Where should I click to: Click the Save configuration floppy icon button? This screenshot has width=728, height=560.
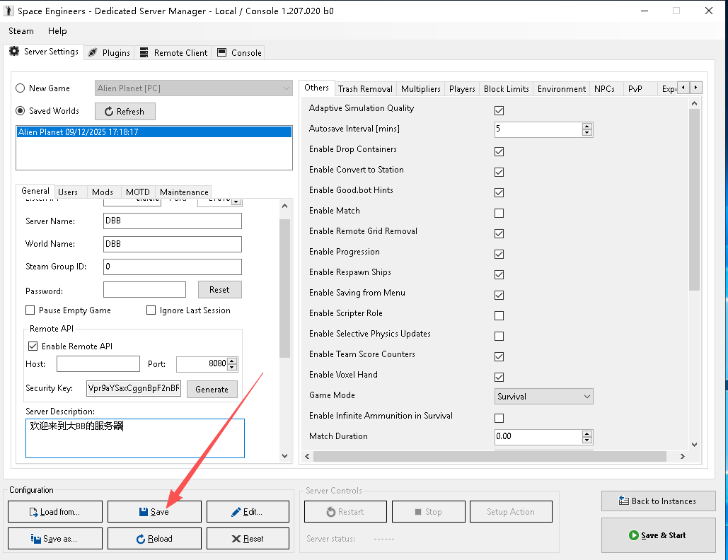pos(154,512)
